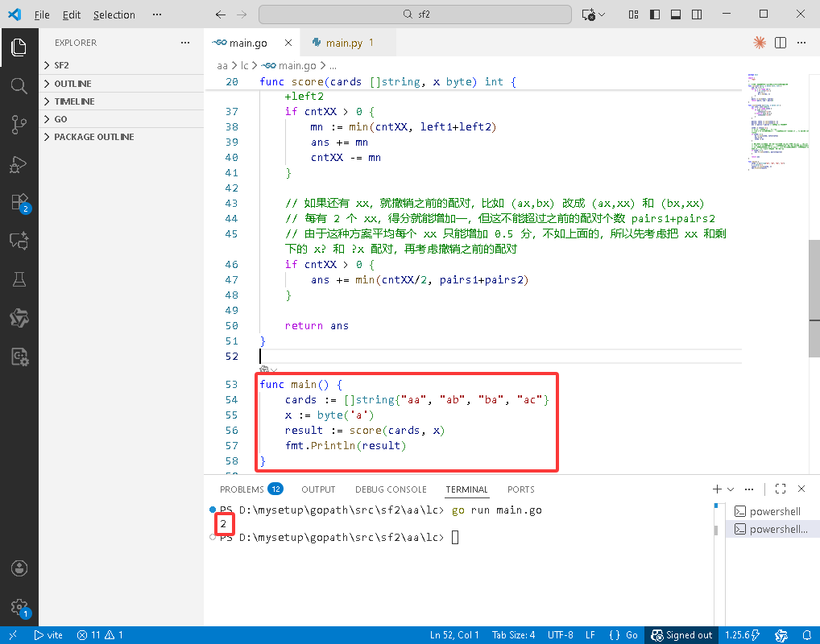Toggle the bottom Panel visibility
The height and width of the screenshot is (644, 820).
point(676,14)
